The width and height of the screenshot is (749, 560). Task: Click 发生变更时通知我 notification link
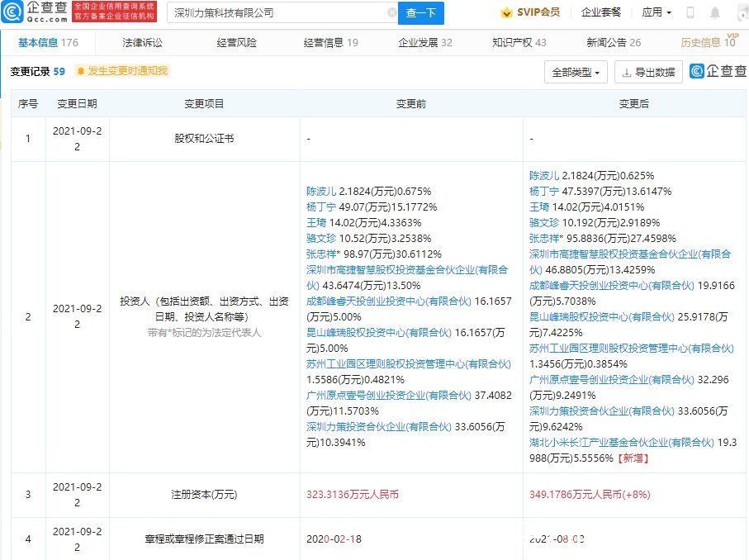[127, 71]
